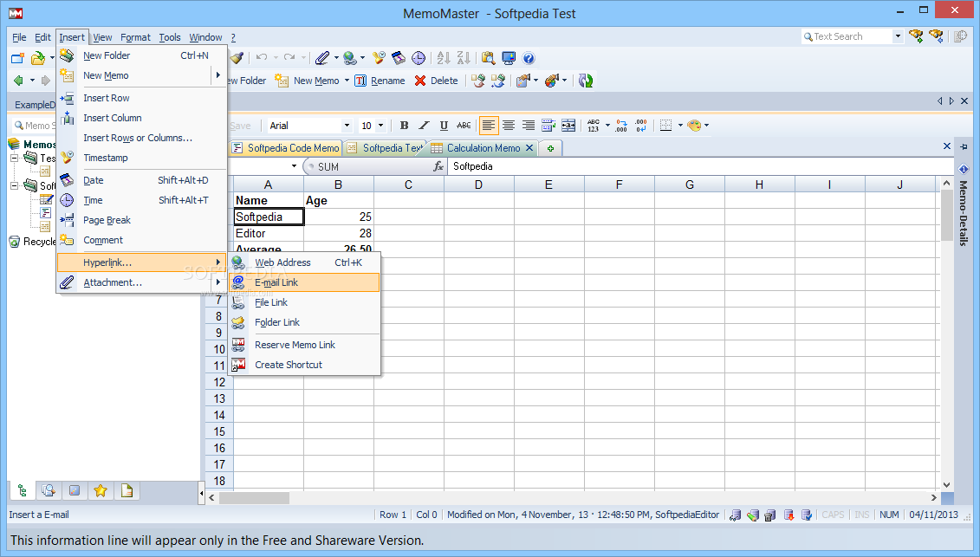Click the ABC 123 number format icon
This screenshot has width=980, height=557.
click(594, 126)
